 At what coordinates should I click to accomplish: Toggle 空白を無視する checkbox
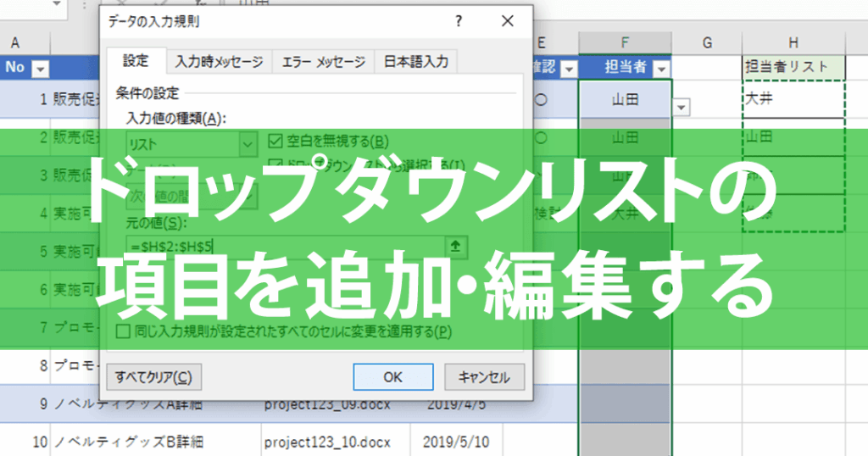coord(275,141)
